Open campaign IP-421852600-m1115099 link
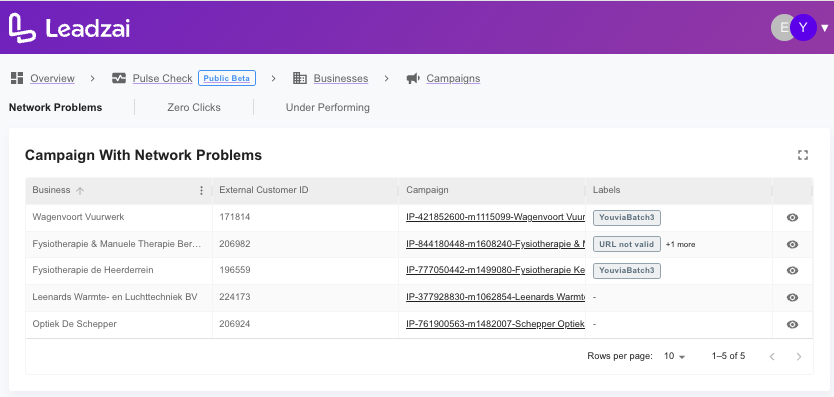The height and width of the screenshot is (397, 834). click(x=496, y=217)
